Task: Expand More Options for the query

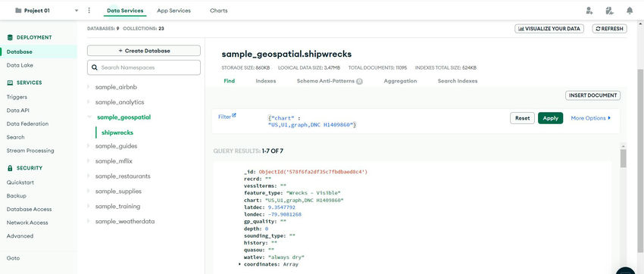Action: click(591, 118)
